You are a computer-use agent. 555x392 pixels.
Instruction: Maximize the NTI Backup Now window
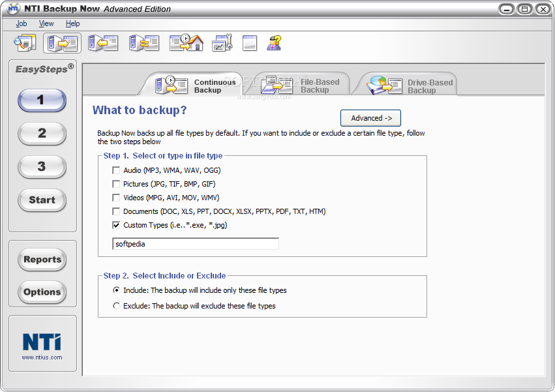[x=525, y=9]
